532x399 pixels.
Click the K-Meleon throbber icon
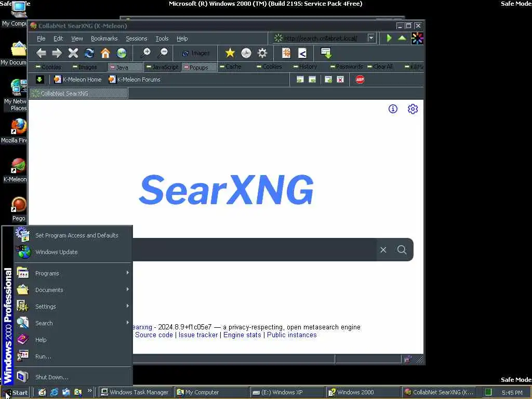point(417,38)
